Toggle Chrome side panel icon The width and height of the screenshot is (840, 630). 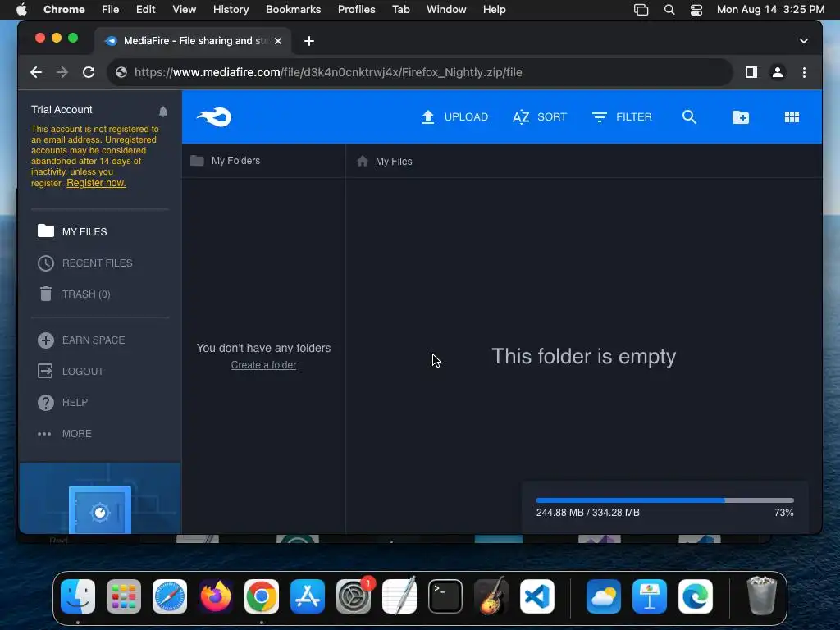click(x=751, y=72)
